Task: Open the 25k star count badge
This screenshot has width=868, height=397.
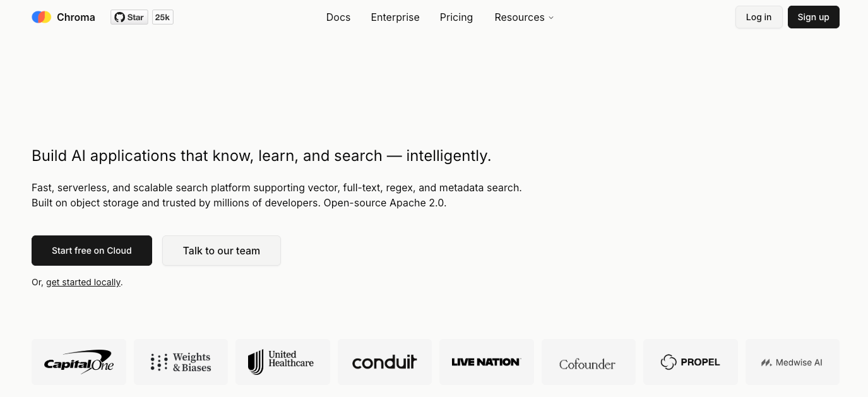Action: (162, 17)
